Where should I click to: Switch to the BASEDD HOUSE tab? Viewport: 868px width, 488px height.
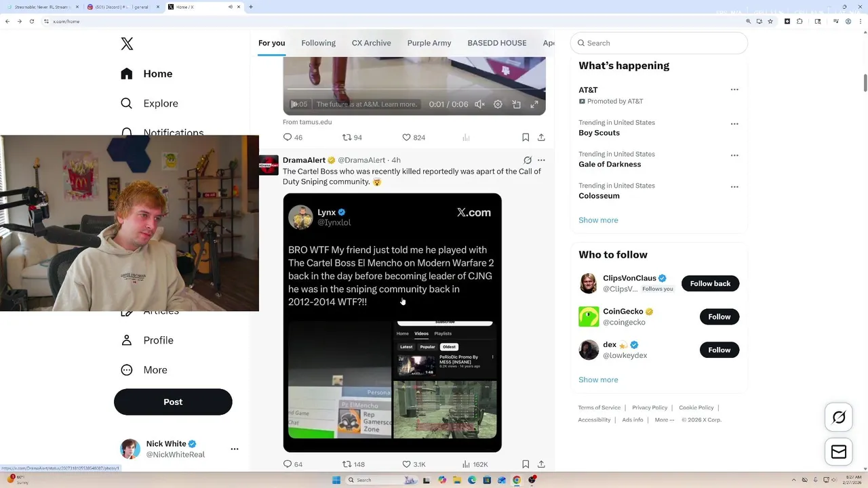coord(496,43)
